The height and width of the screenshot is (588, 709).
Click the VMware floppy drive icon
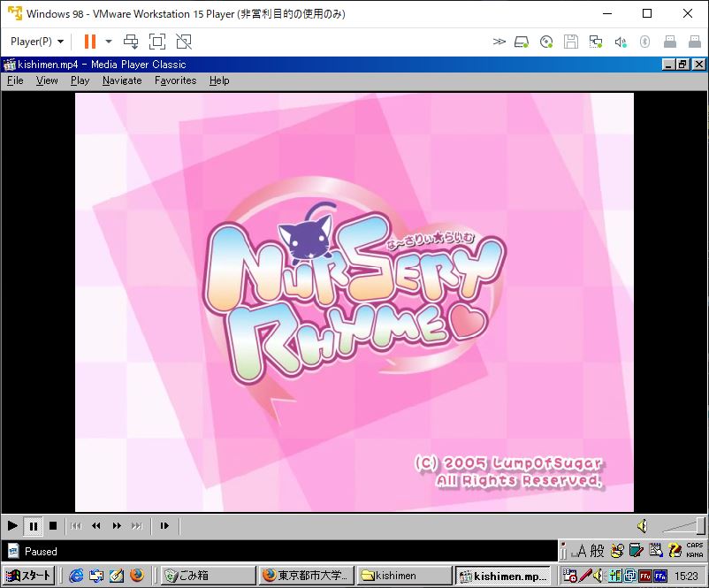point(570,42)
